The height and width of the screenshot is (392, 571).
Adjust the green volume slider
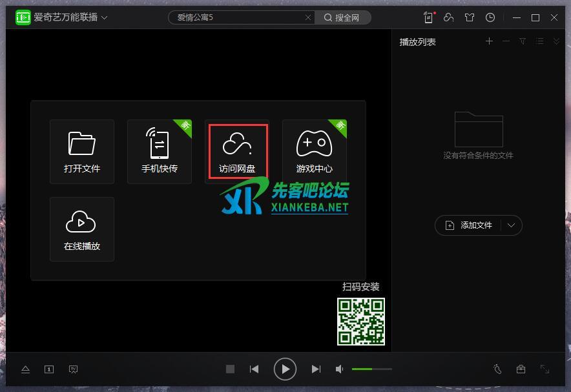(371, 369)
